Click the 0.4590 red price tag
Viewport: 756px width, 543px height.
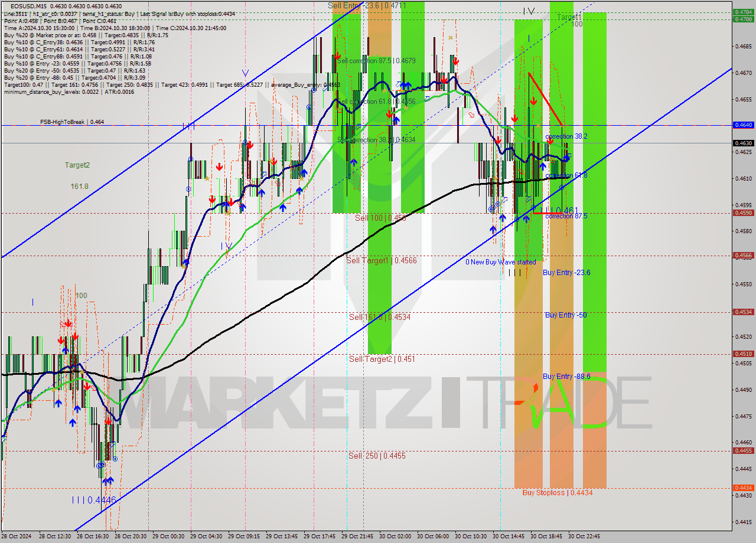tap(743, 213)
